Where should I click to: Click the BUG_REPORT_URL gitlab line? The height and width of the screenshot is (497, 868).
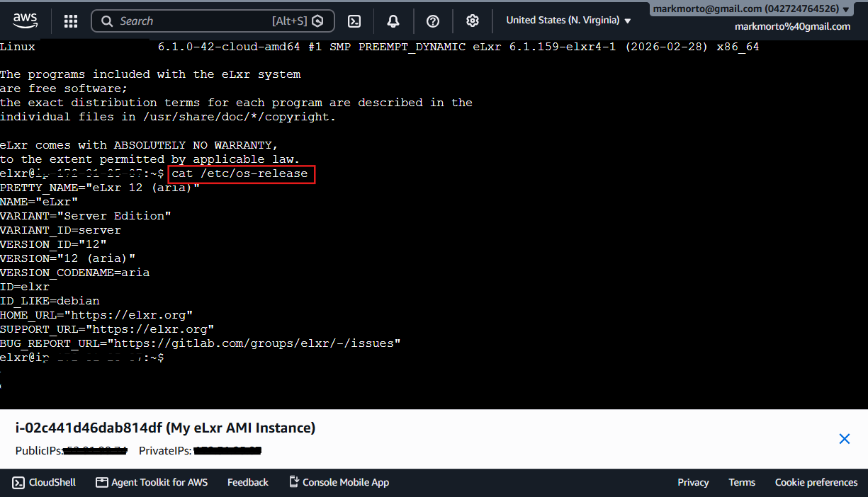pyautogui.click(x=201, y=343)
